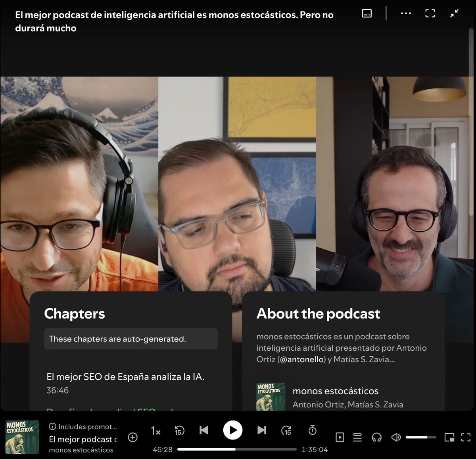Open the sleep timer
Image resolution: width=476 pixels, height=459 pixels.
coord(313,430)
